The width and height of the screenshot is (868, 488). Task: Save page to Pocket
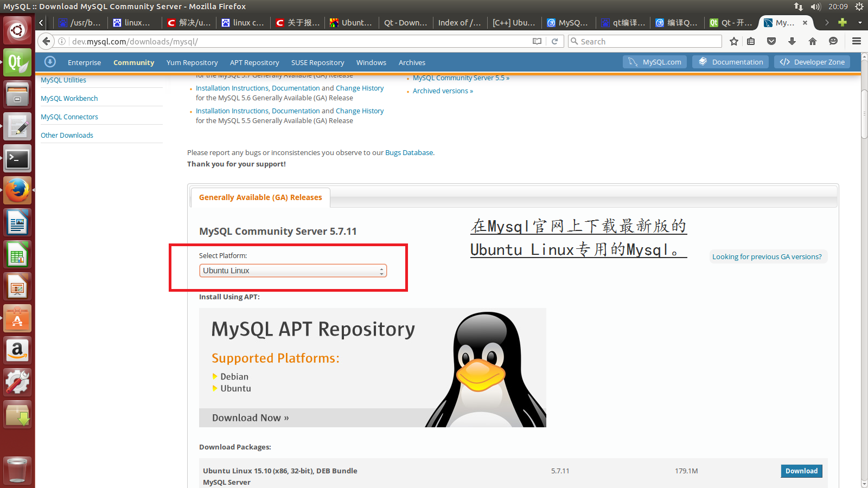(771, 41)
